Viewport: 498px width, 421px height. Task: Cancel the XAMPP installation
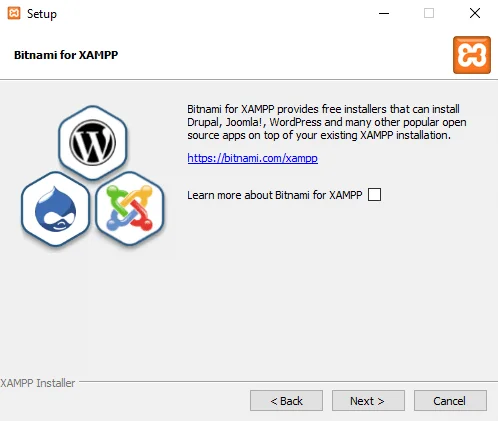[450, 401]
